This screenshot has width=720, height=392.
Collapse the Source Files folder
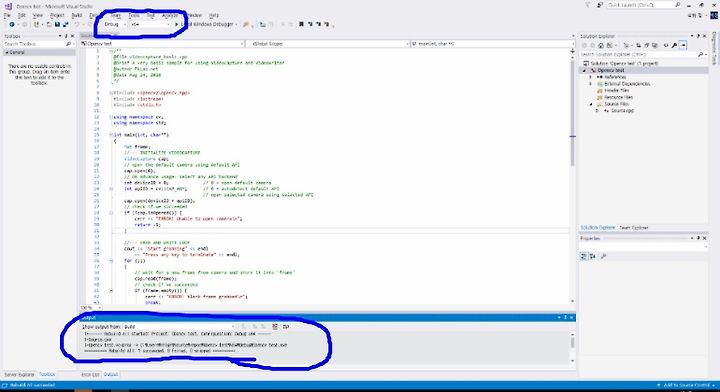click(591, 104)
